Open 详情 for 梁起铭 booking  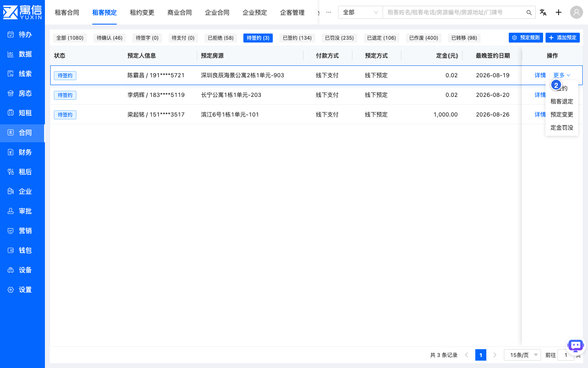pyautogui.click(x=540, y=114)
